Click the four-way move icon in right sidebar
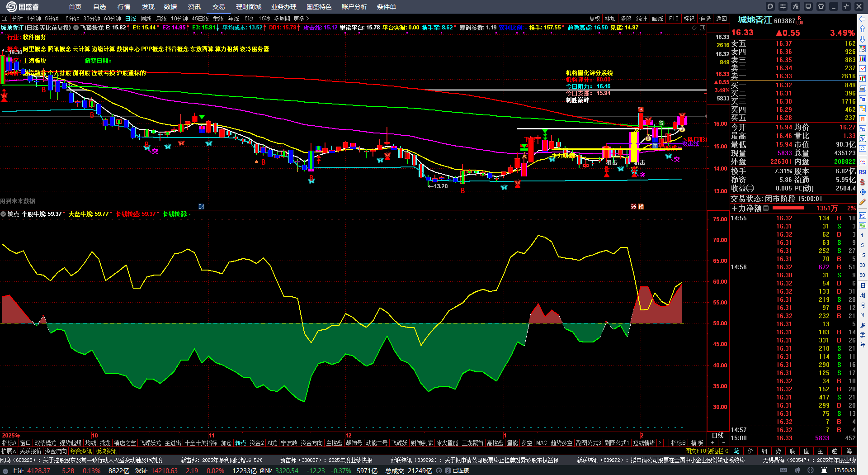This screenshot has width=868, height=475. click(x=863, y=192)
